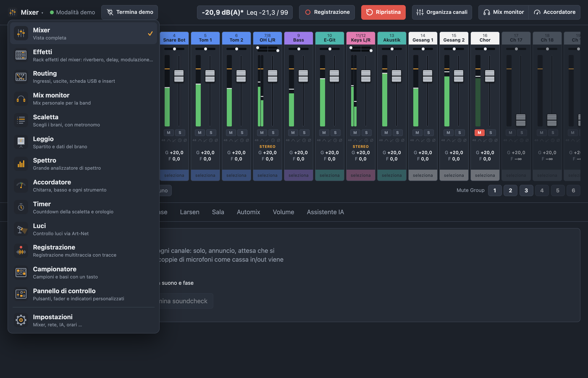The image size is (588, 378).
Task: Solo the E-Git channel
Action: click(335, 133)
